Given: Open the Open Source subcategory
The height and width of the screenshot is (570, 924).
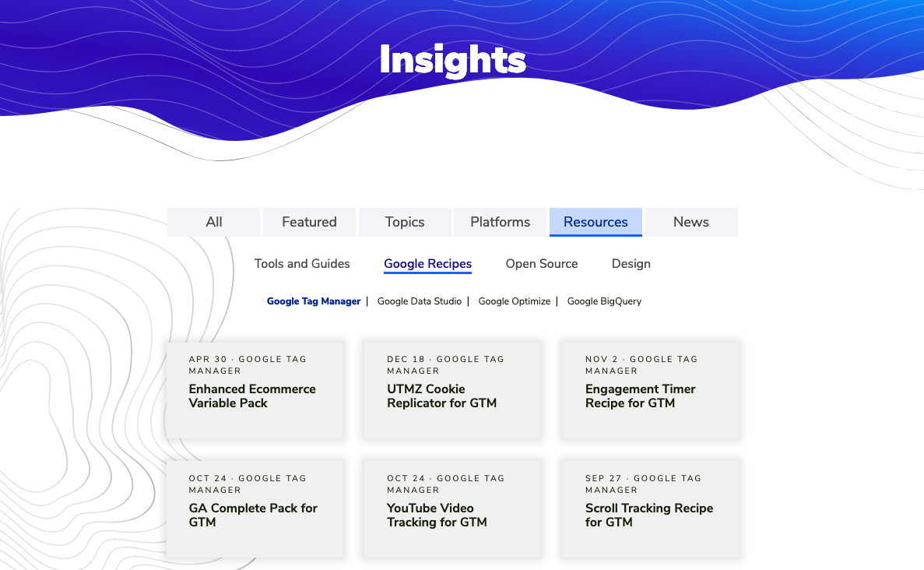Looking at the screenshot, I should [x=542, y=263].
